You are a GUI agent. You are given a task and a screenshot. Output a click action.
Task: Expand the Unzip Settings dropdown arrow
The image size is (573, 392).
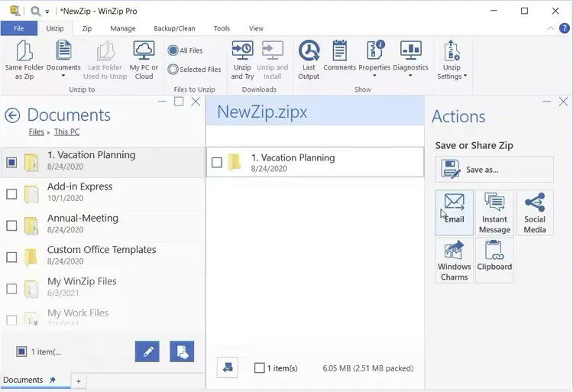click(465, 76)
